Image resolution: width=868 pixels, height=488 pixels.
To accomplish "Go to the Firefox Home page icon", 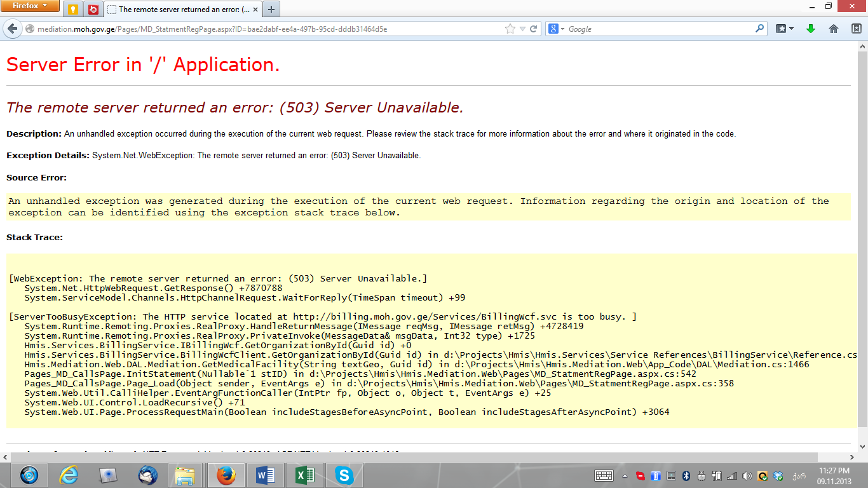I will coord(834,29).
